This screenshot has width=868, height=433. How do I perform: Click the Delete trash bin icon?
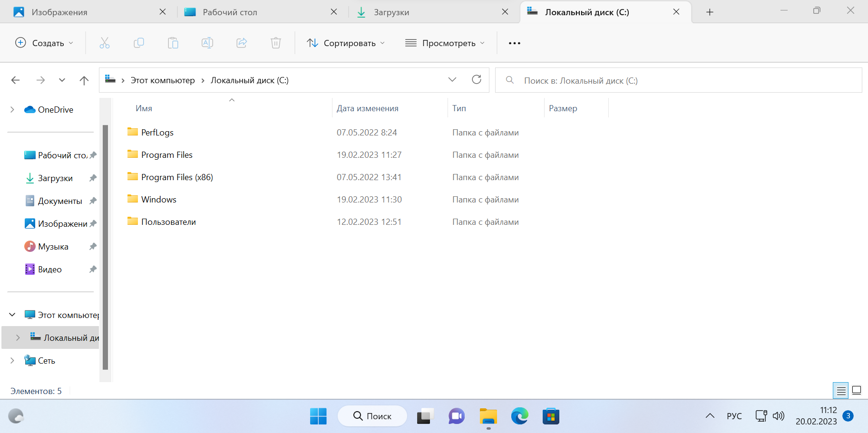(x=276, y=43)
